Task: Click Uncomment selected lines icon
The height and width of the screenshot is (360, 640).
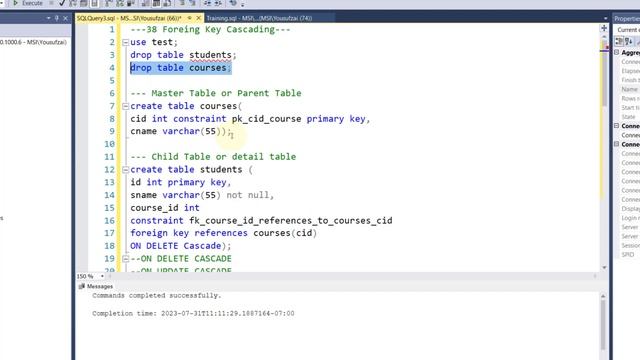Action: 193,3
